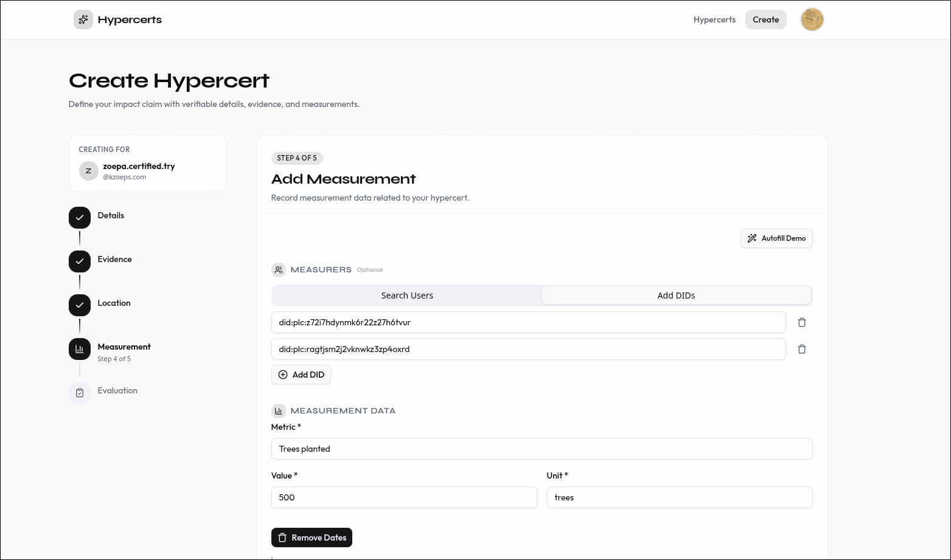
Task: Click the Add DID button
Action: 301,375
